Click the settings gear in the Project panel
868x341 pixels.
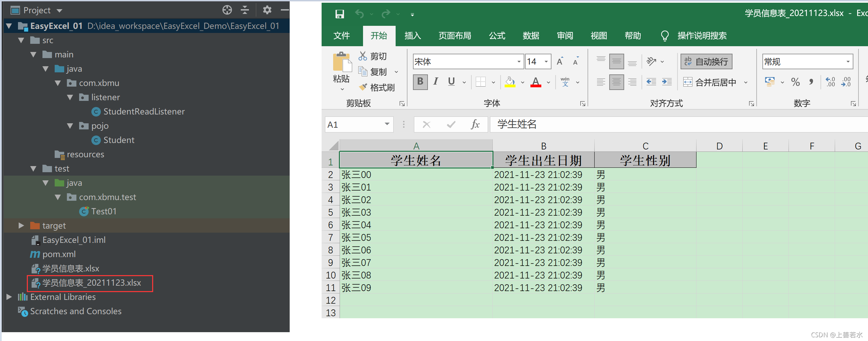pyautogui.click(x=267, y=10)
